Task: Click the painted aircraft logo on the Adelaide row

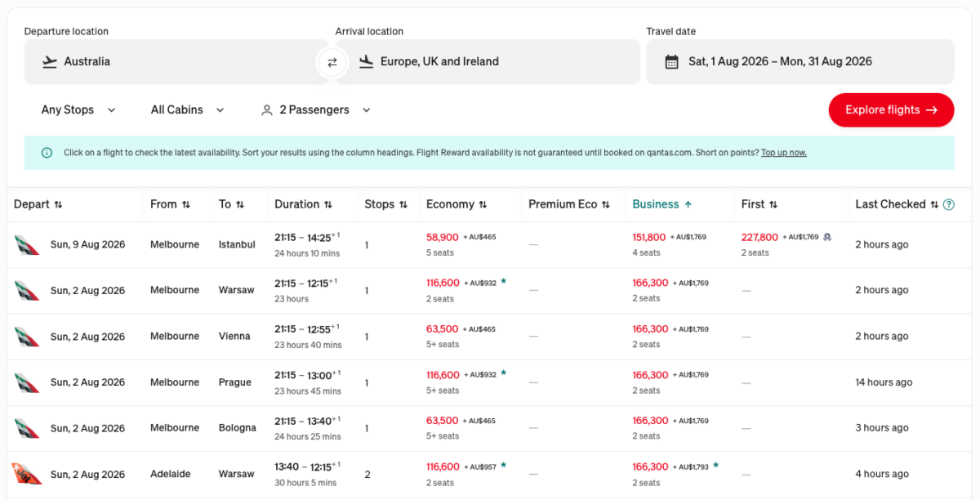Action: click(26, 474)
